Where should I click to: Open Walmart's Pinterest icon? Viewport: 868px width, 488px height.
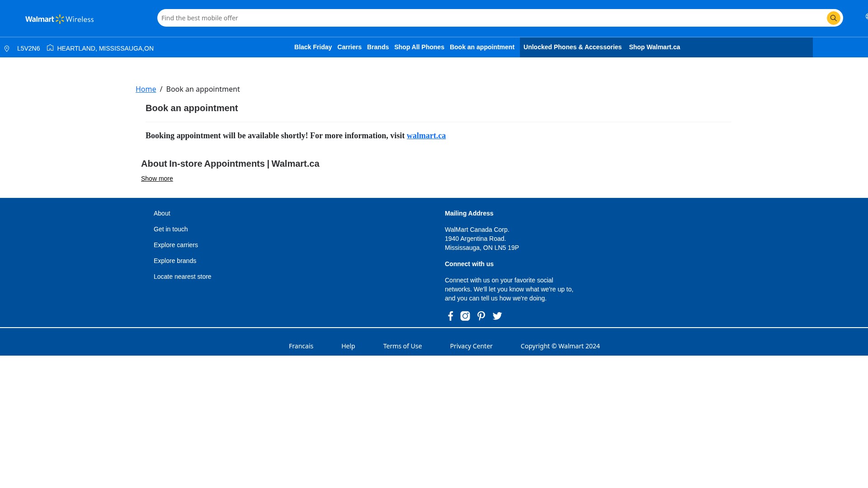481,316
